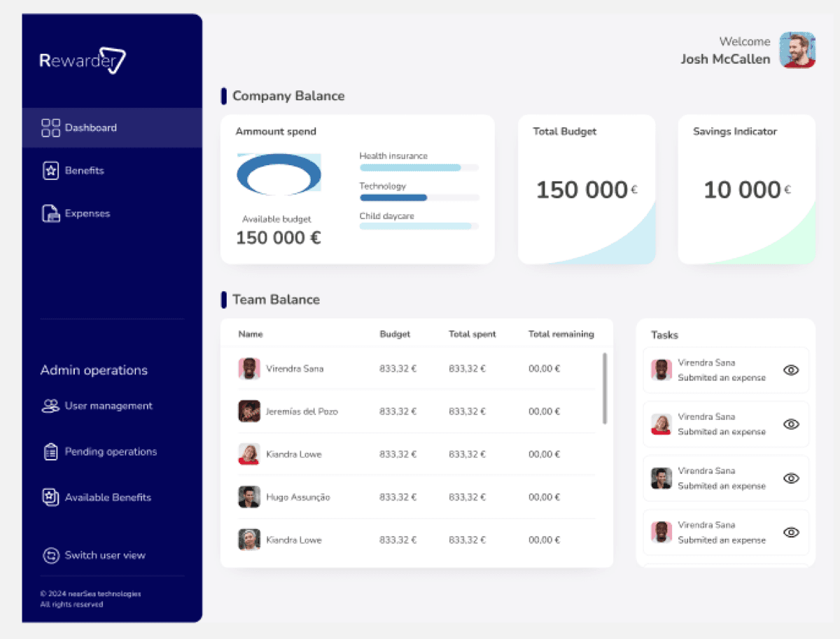The height and width of the screenshot is (639, 840).
Task: Click the Team Balance table scrollbar
Action: coord(605,388)
